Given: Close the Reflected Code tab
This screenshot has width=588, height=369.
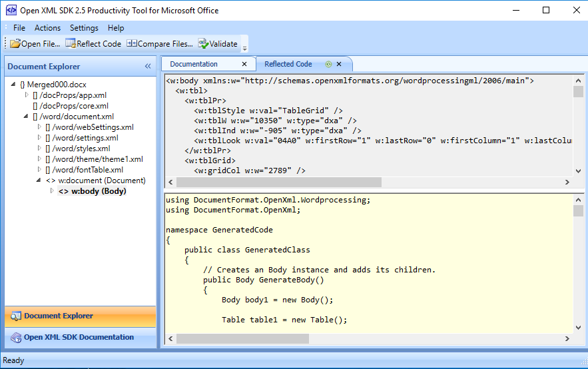Looking at the screenshot, I should point(339,64).
